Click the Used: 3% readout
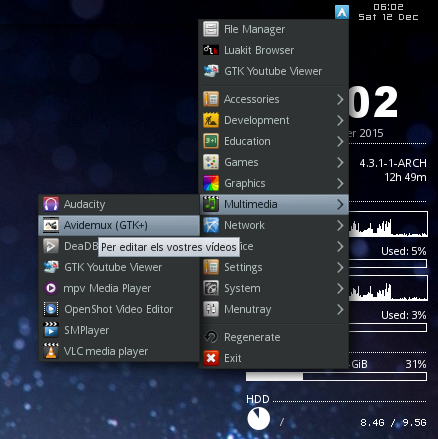Screen dimensions: 438x439 pos(404,315)
